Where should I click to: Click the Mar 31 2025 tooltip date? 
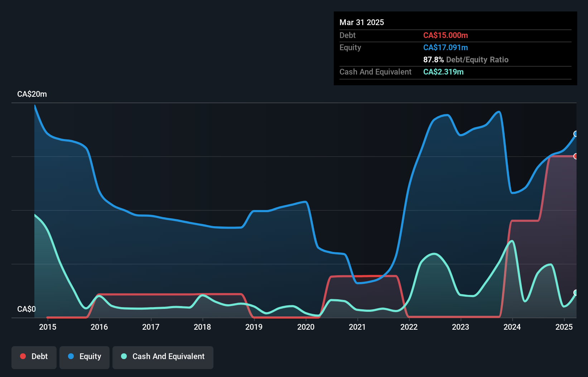[x=362, y=22]
